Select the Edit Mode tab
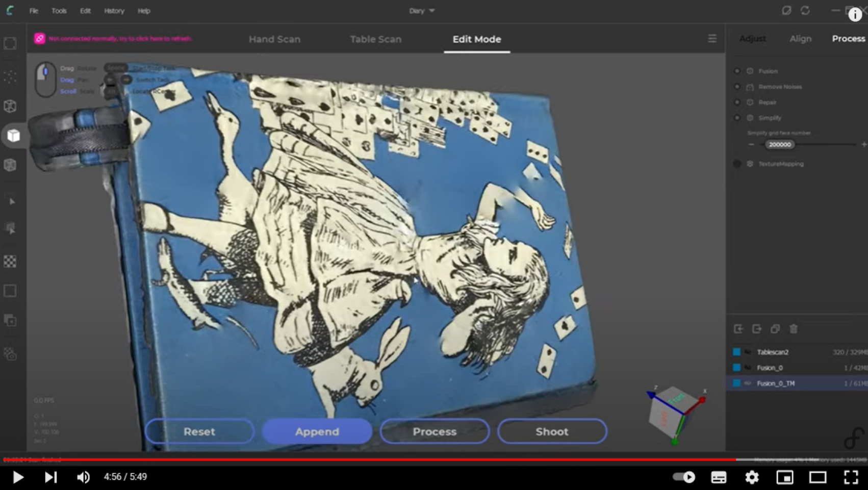The width and height of the screenshot is (868, 490). pos(477,39)
